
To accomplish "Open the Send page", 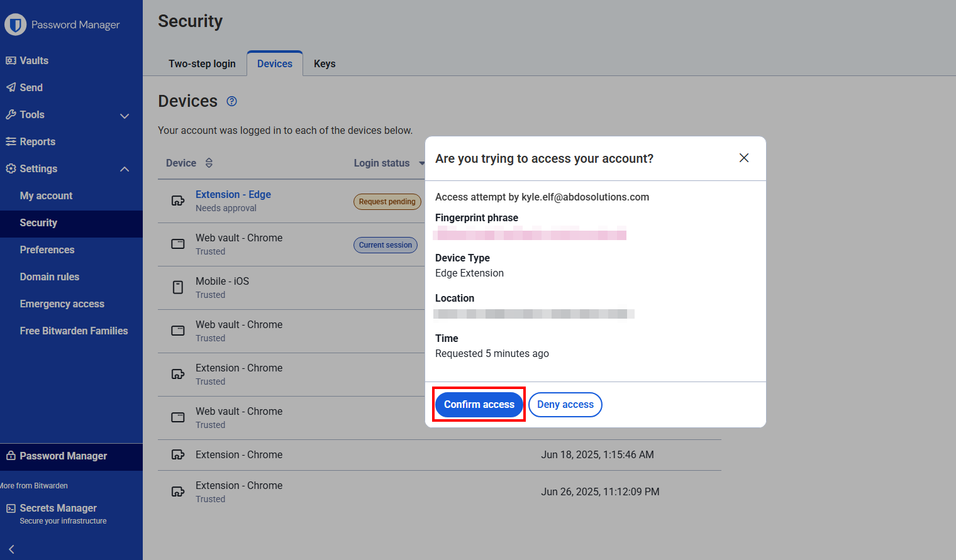I will 31,87.
